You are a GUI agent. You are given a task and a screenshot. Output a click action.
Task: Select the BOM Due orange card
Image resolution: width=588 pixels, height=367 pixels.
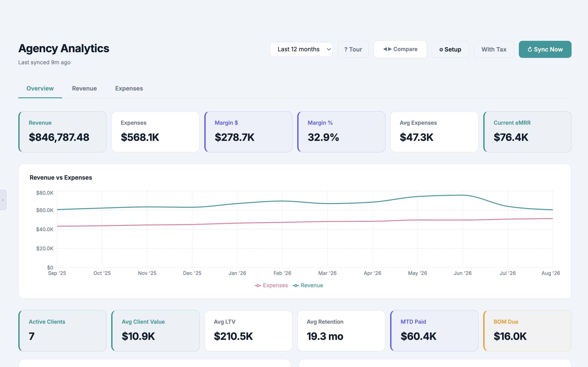527,331
